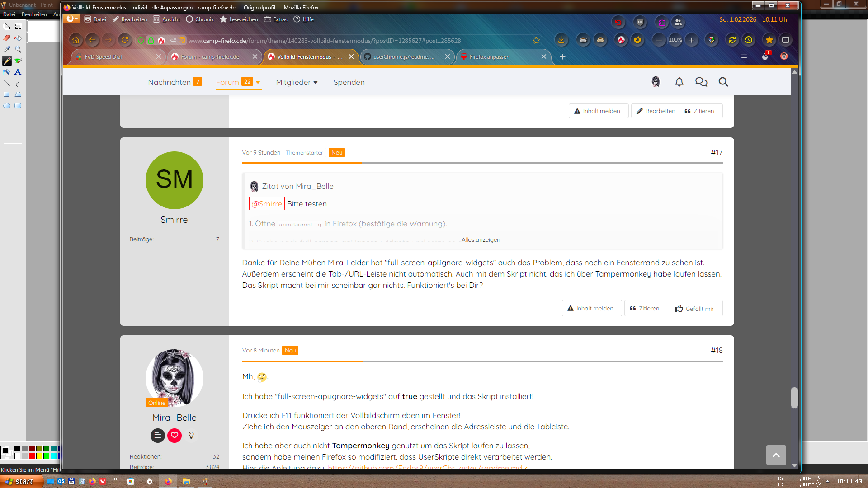Pick red color in Paint palette
Screen dimensions: 868x488
(32, 456)
